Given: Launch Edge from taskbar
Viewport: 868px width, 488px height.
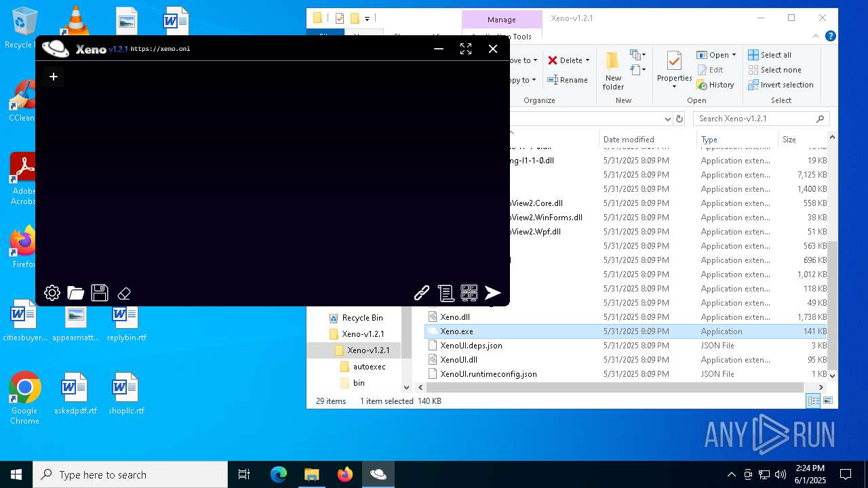Looking at the screenshot, I should (x=279, y=474).
